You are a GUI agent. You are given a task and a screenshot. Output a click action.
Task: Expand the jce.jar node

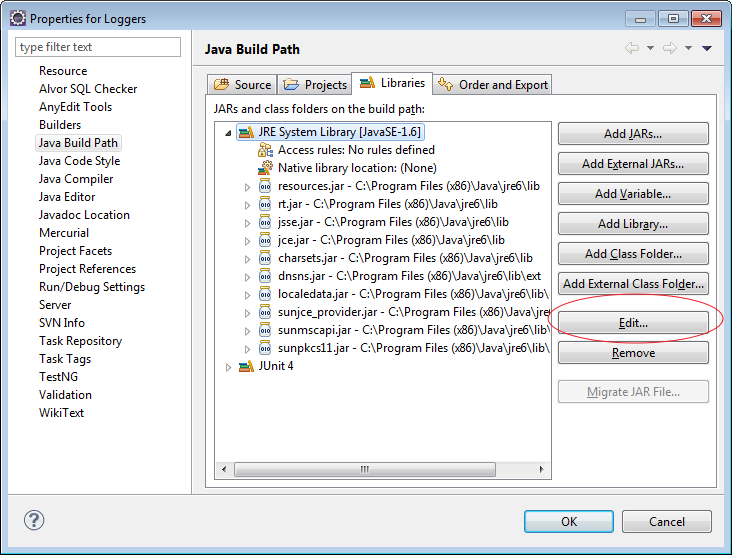[x=247, y=241]
